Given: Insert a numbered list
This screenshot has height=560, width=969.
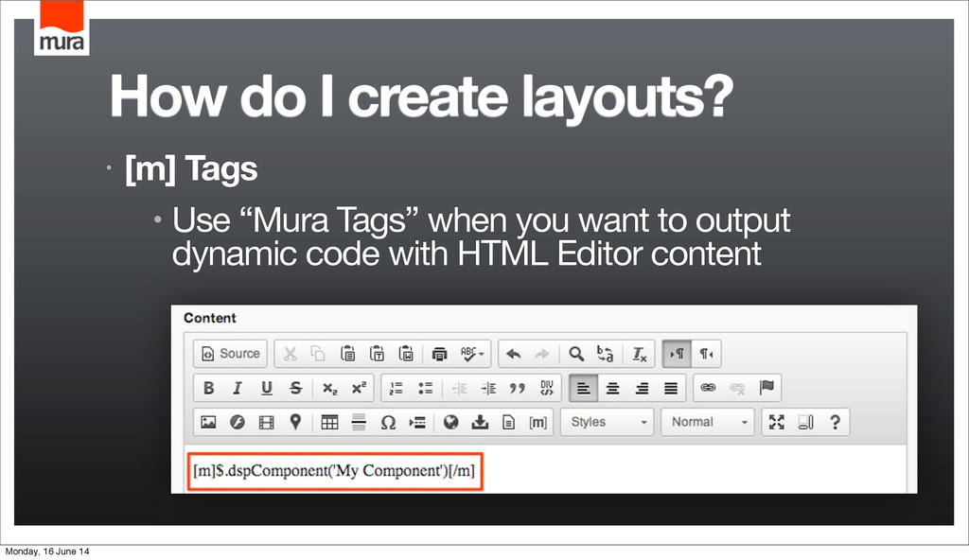Looking at the screenshot, I should [396, 388].
